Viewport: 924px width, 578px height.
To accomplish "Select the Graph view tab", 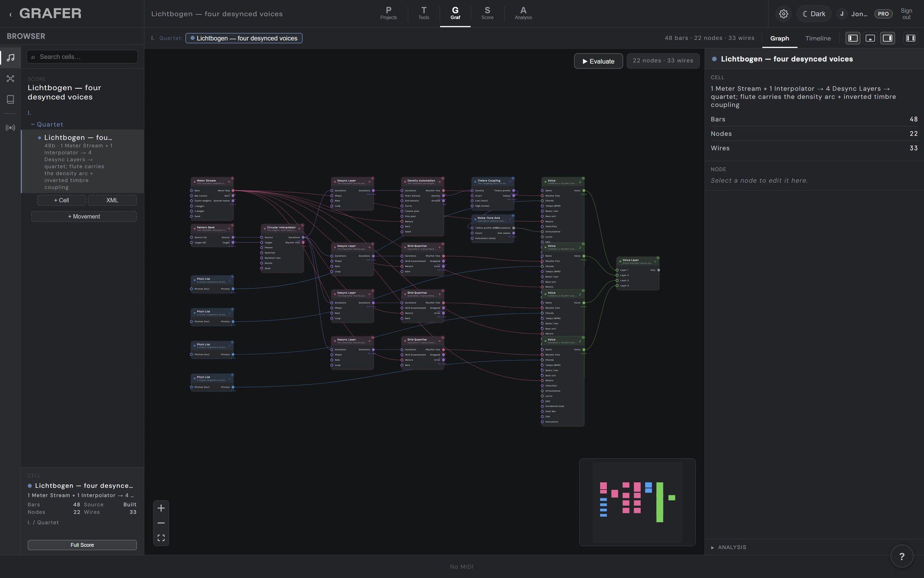I will coord(779,38).
